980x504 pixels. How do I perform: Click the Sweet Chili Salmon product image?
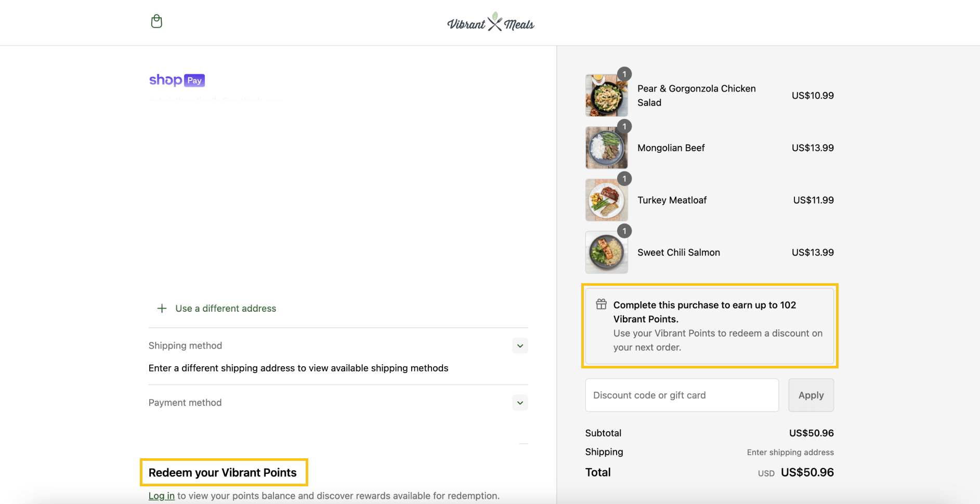[606, 252]
